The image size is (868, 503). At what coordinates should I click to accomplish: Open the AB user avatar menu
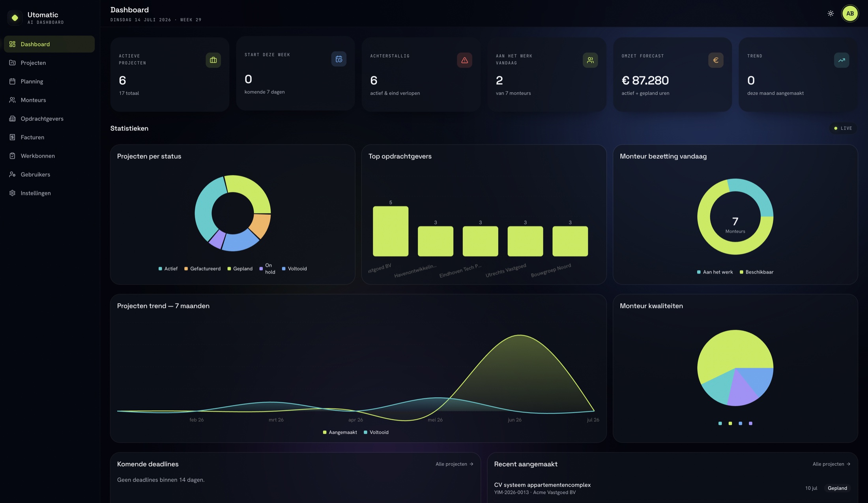850,13
